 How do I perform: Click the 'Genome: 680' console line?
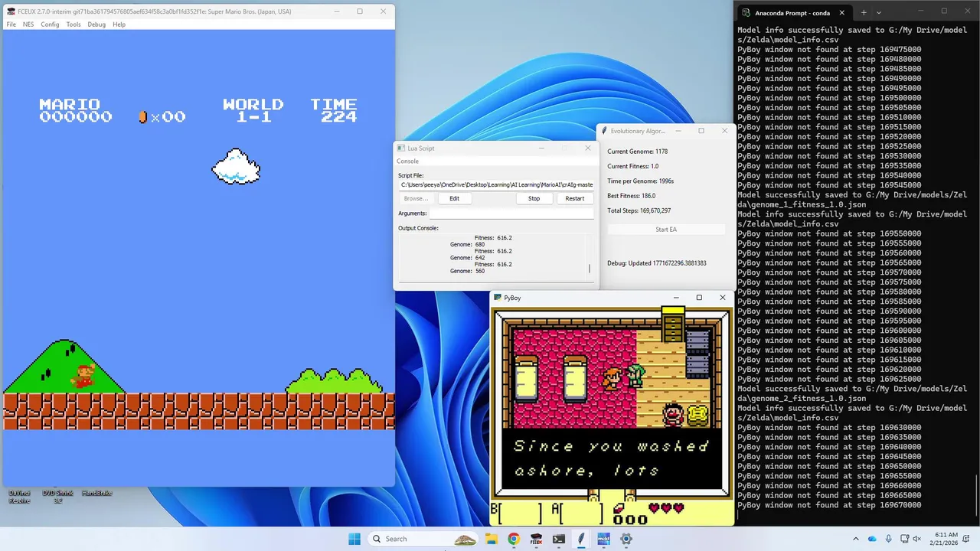pos(468,244)
